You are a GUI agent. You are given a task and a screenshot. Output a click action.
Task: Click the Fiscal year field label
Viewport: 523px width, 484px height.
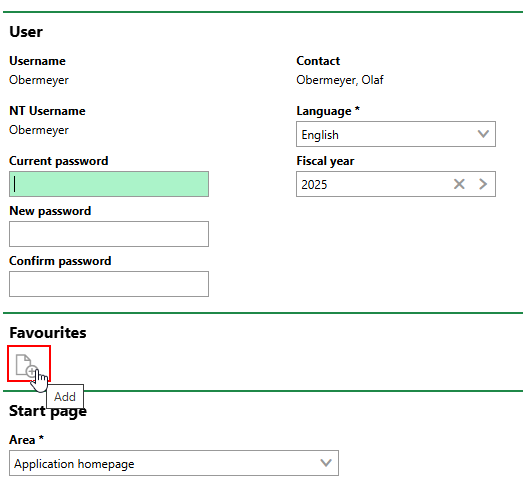coord(325,161)
